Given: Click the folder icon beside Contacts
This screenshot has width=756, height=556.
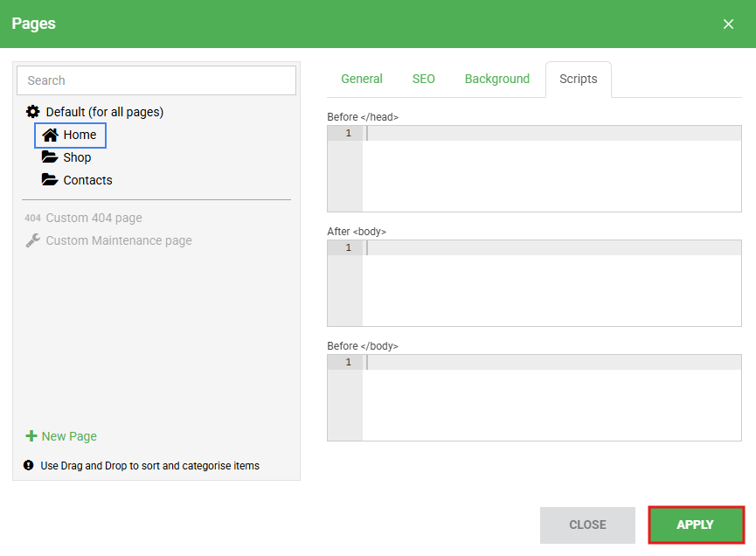Looking at the screenshot, I should coord(50,180).
